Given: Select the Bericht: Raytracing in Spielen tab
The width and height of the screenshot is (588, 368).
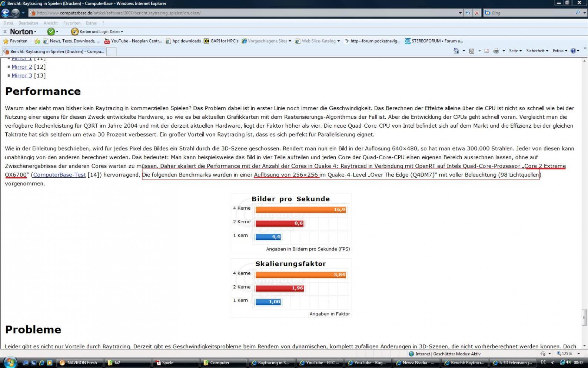Looking at the screenshot, I should (54, 52).
